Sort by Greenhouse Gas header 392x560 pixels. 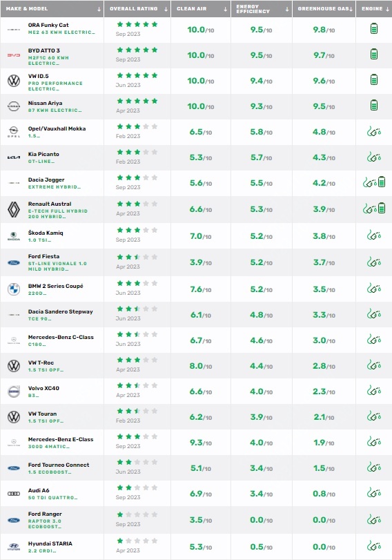(324, 9)
